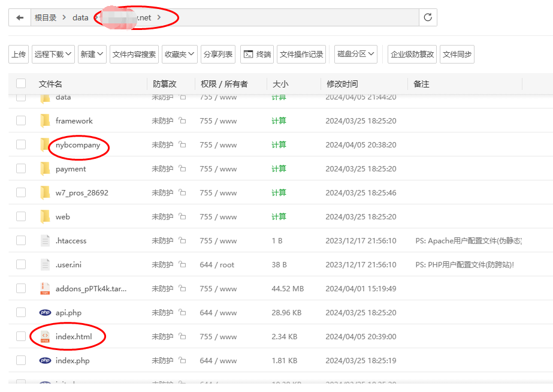Screen dimensions: 553x392
Task: Open the 终端 terminal button
Action: [x=257, y=55]
